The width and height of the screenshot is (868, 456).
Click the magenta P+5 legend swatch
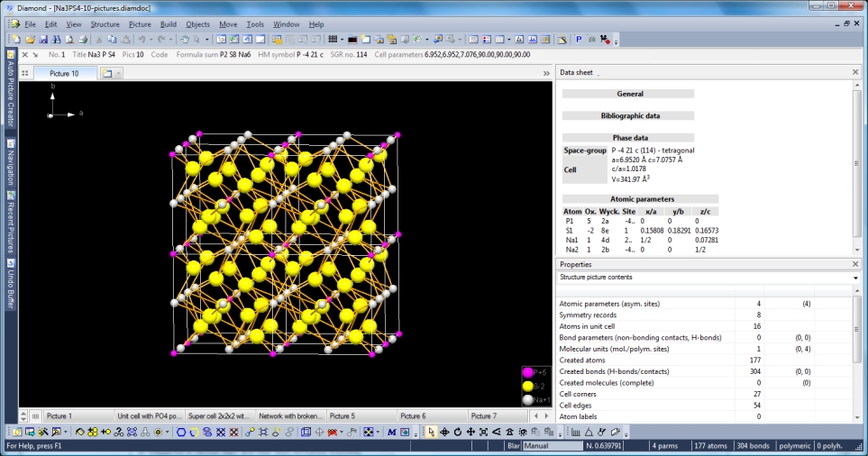click(528, 372)
